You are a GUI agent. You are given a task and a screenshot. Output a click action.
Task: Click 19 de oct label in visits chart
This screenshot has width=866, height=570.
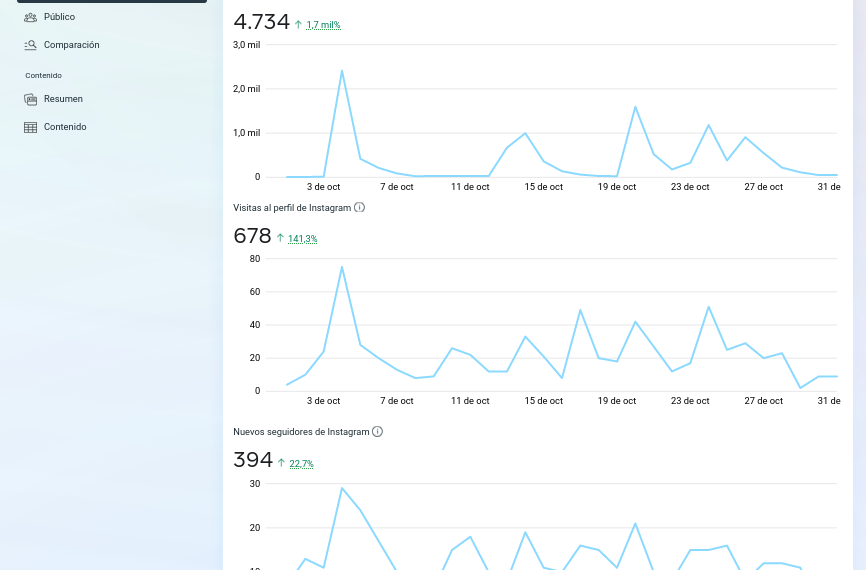click(617, 401)
